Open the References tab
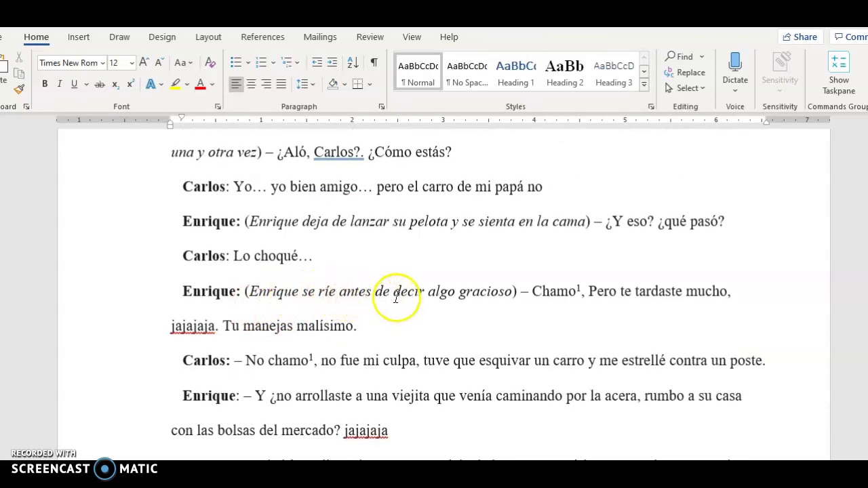868x488 pixels. tap(262, 37)
